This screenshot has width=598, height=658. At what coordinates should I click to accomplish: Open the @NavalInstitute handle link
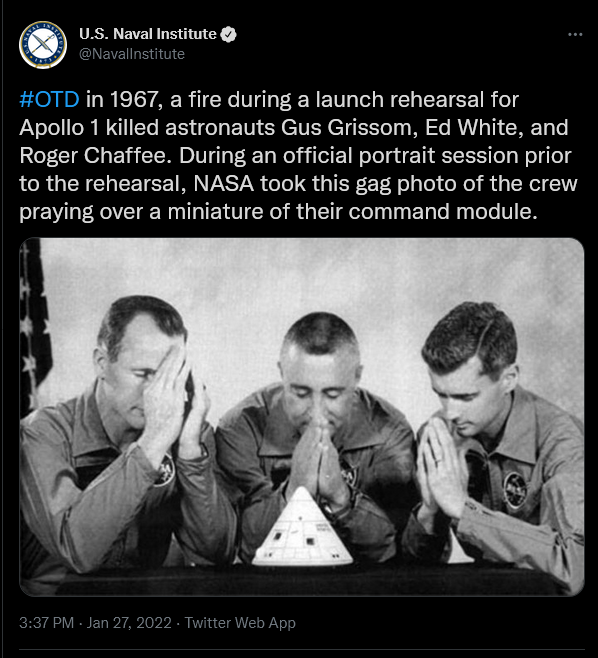[132, 54]
